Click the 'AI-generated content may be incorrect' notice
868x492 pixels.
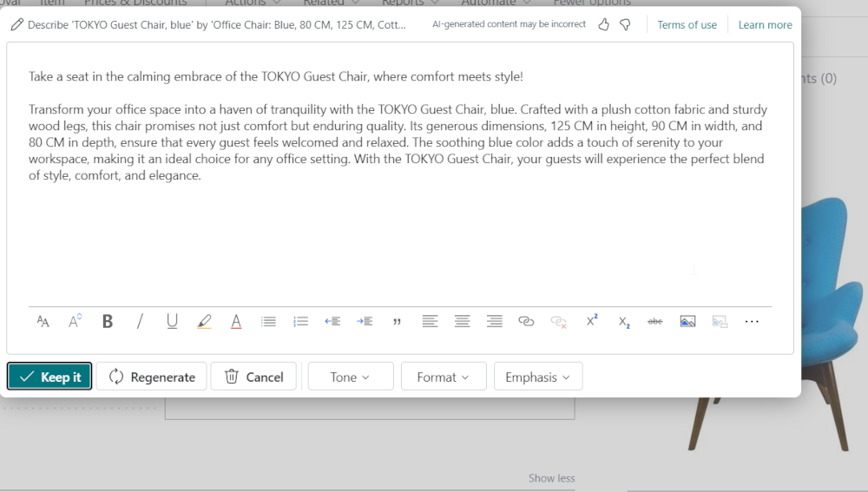click(x=509, y=24)
